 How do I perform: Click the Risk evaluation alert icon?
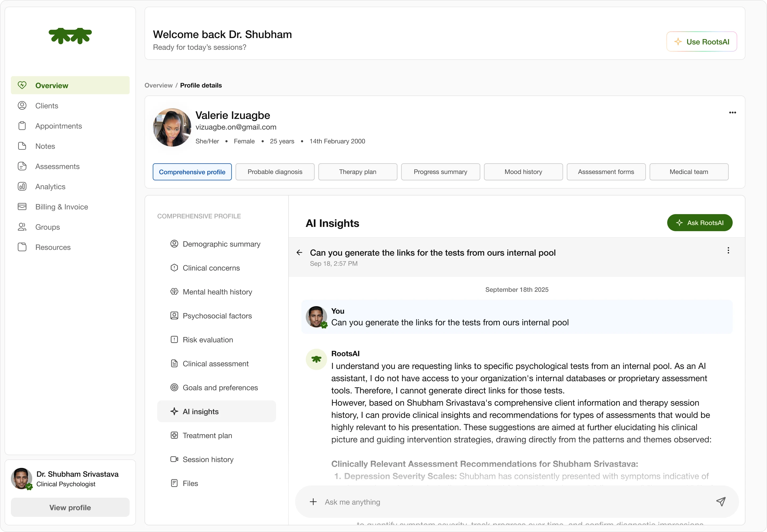pos(174,340)
